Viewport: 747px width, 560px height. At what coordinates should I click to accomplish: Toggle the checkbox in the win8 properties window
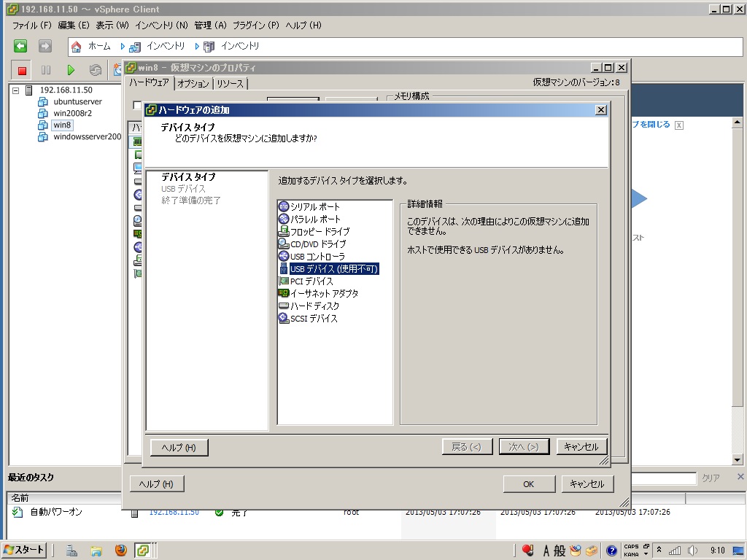137,105
